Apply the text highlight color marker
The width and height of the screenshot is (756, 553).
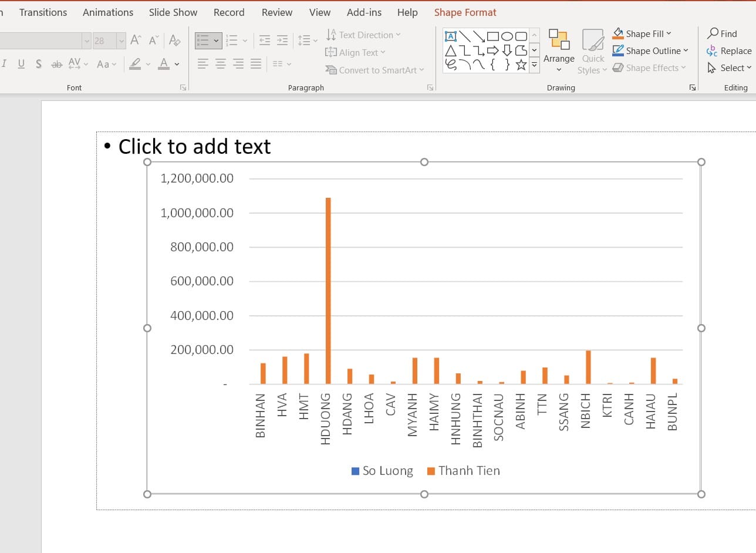coord(135,63)
